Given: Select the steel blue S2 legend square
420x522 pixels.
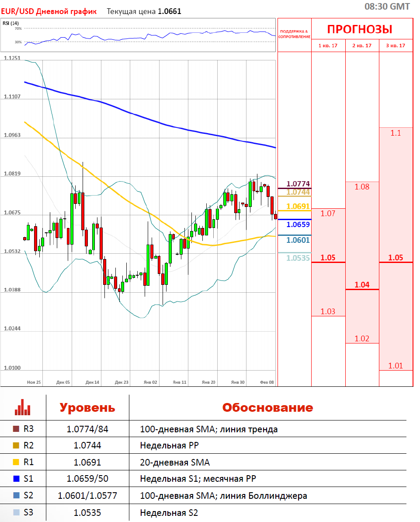Looking at the screenshot, I should tap(16, 496).
